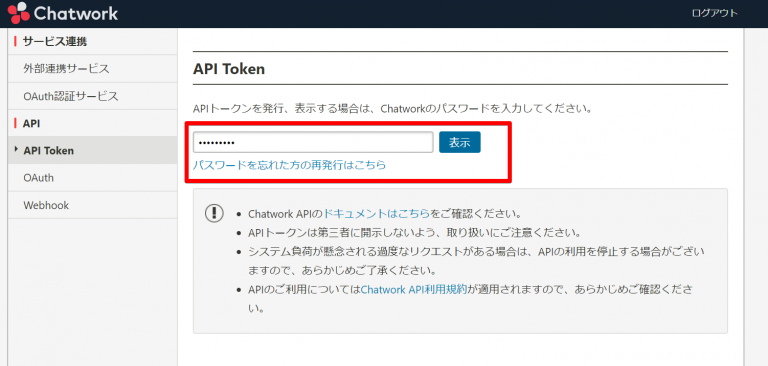This screenshot has height=366, width=768.
Task: Click the サービス連携 section heading
Action: pos(54,42)
